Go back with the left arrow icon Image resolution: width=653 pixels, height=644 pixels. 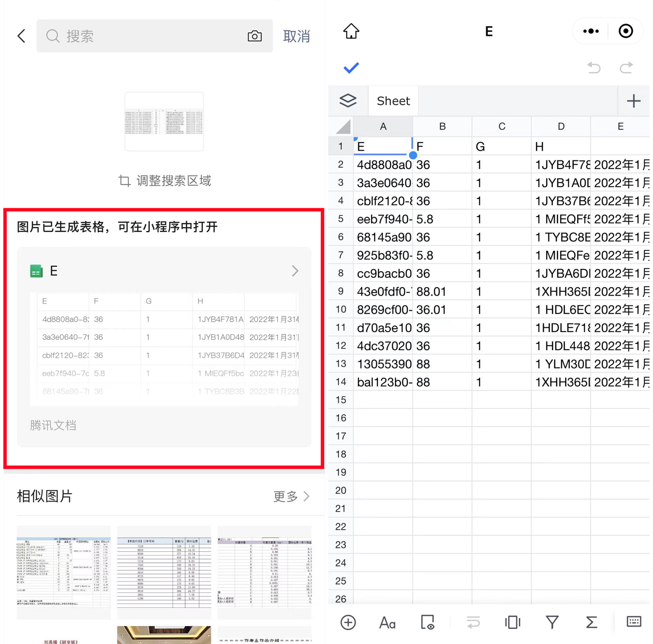click(x=22, y=36)
